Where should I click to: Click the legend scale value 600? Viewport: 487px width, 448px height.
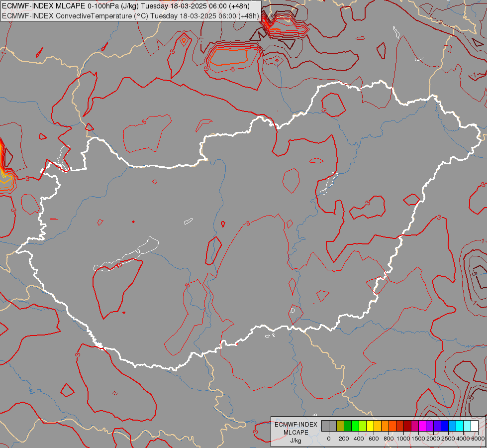coord(374,439)
